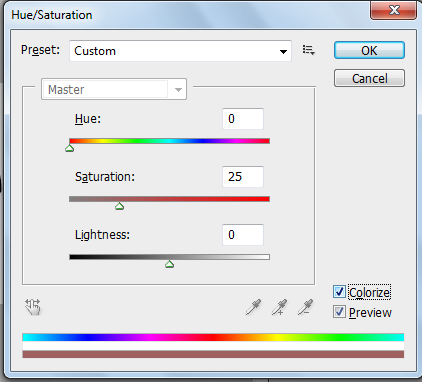The width and height of the screenshot is (422, 382).
Task: Select the Add to Sample eyedropper
Action: [279, 307]
